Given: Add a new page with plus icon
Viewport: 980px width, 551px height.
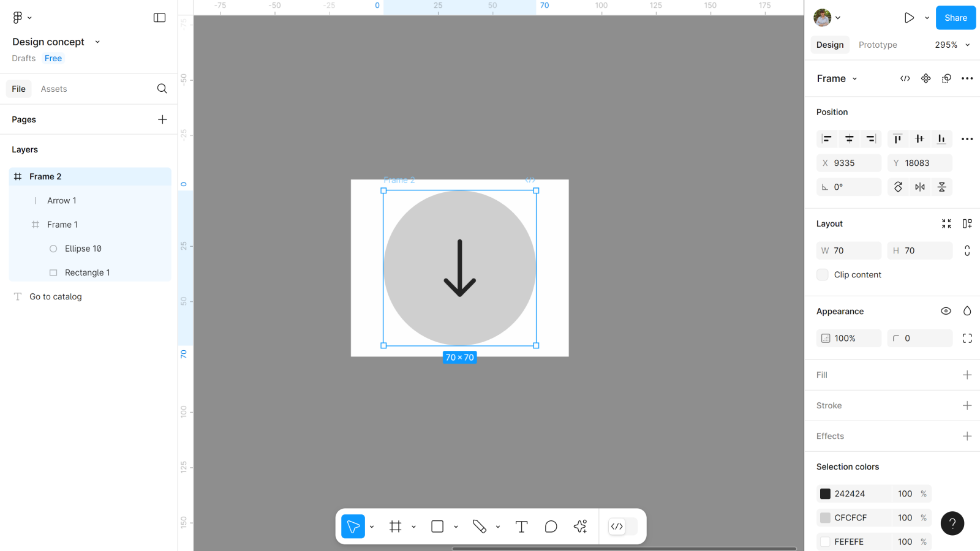Looking at the screenshot, I should [x=162, y=119].
